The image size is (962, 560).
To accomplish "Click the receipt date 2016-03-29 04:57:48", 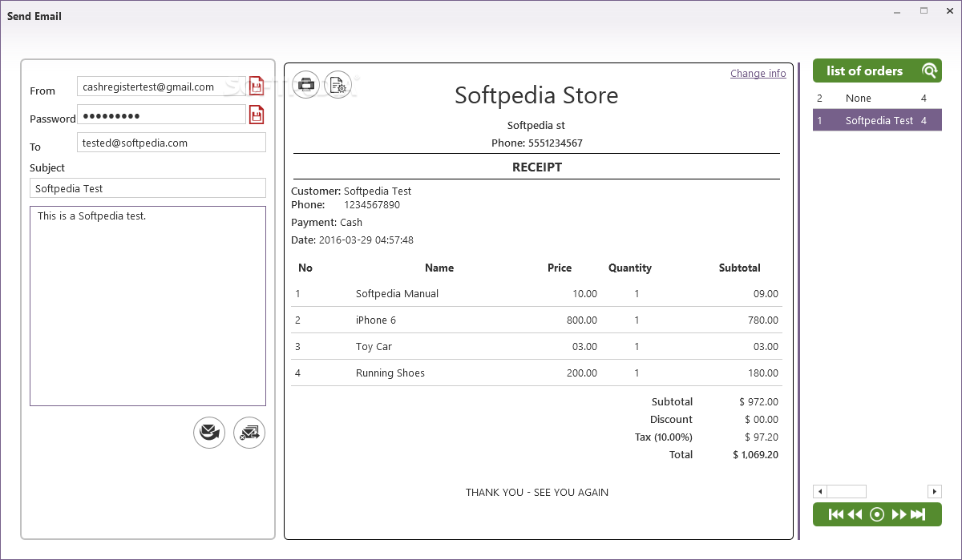I will 366,240.
